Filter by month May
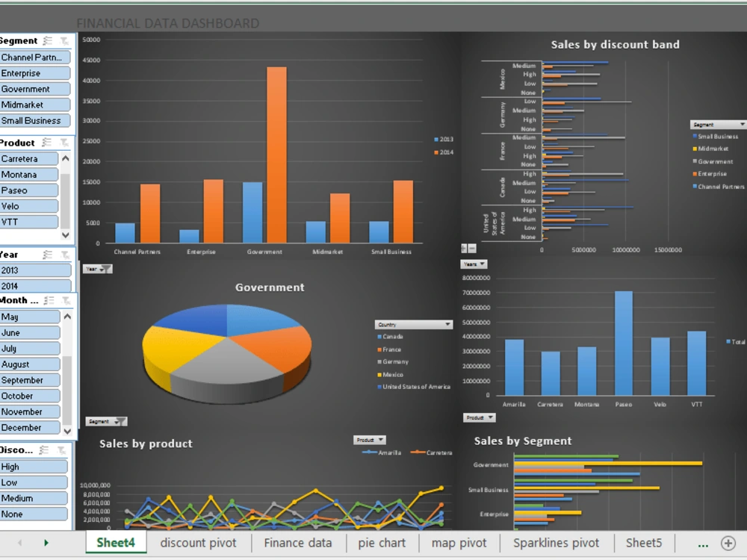Image resolution: width=747 pixels, height=560 pixels. click(x=30, y=317)
